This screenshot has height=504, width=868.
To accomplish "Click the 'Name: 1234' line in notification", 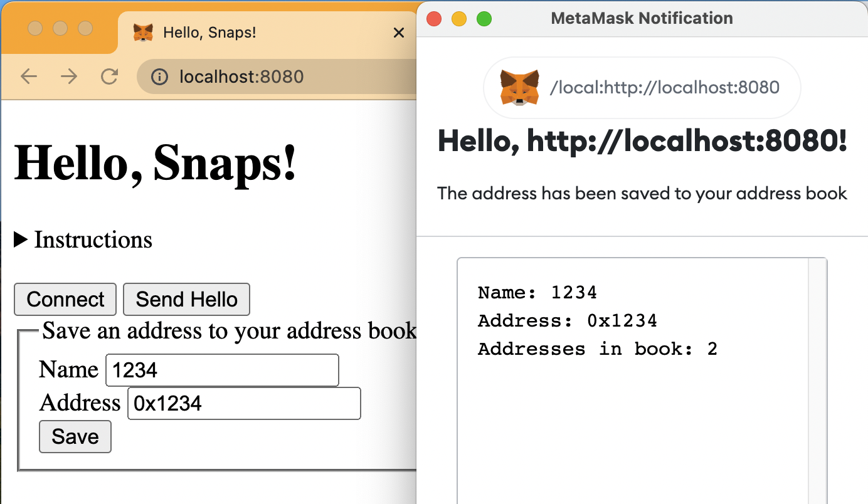I will pyautogui.click(x=537, y=292).
